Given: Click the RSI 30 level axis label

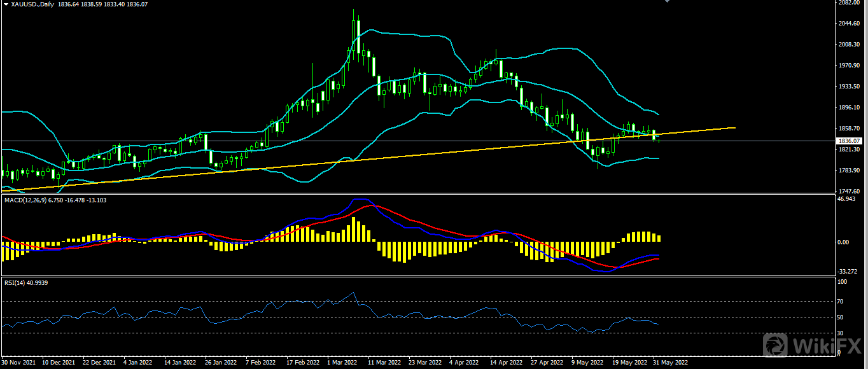Looking at the screenshot, I should click(x=841, y=333).
